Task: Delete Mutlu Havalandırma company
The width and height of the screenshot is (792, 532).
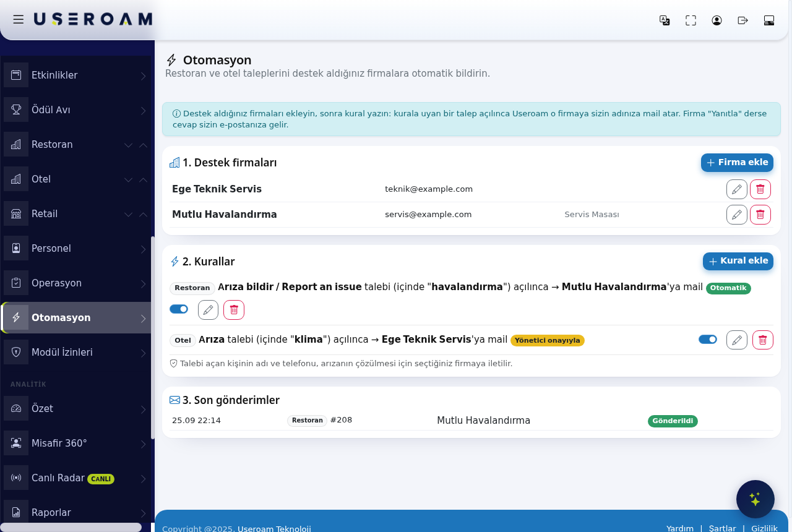Action: (x=760, y=215)
